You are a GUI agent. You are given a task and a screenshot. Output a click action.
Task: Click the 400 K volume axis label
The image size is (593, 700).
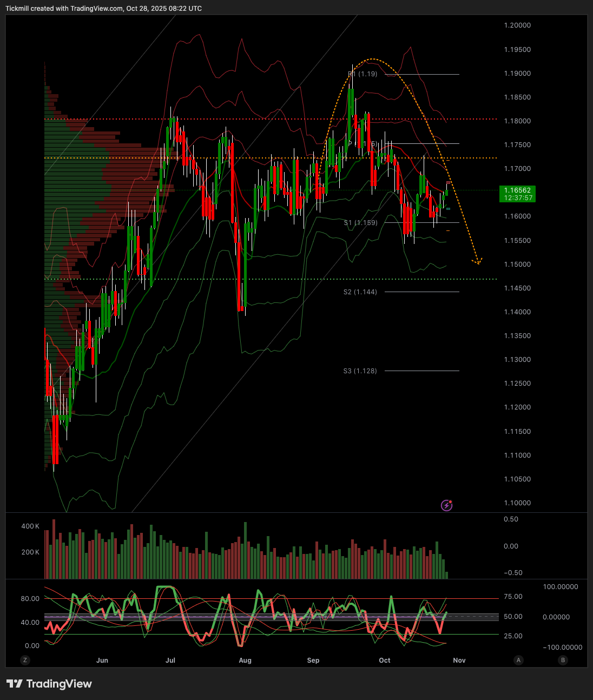coord(30,526)
